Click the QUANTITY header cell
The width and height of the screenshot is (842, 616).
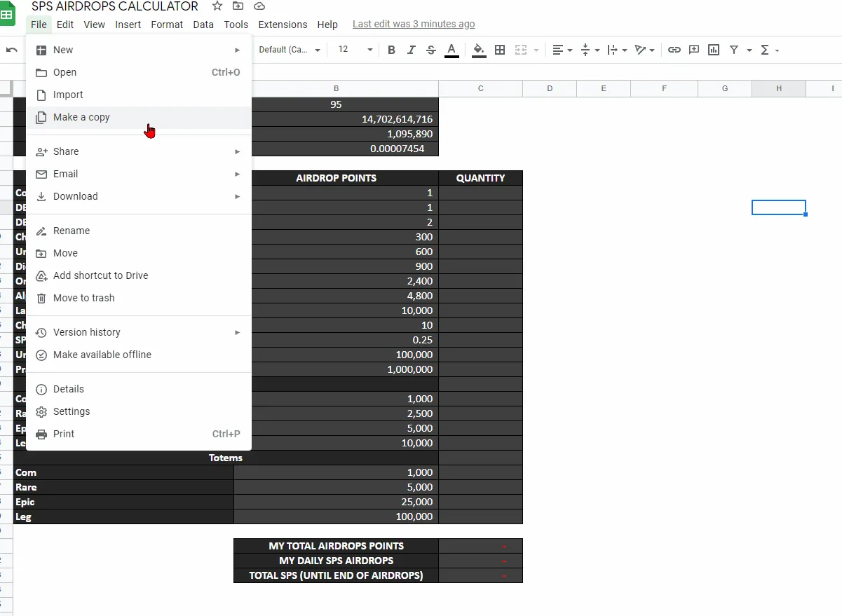pyautogui.click(x=481, y=178)
